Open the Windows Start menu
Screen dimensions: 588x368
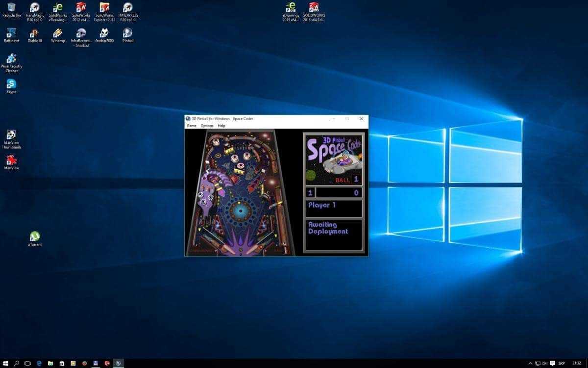pos(6,363)
